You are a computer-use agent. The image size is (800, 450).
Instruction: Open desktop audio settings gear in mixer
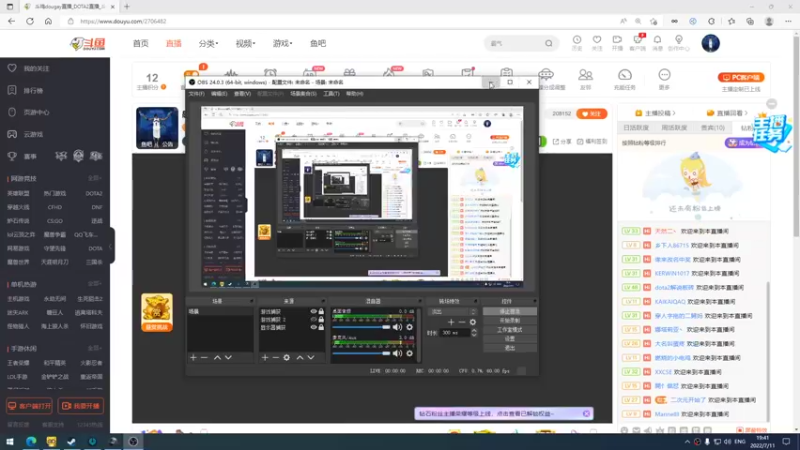point(409,327)
